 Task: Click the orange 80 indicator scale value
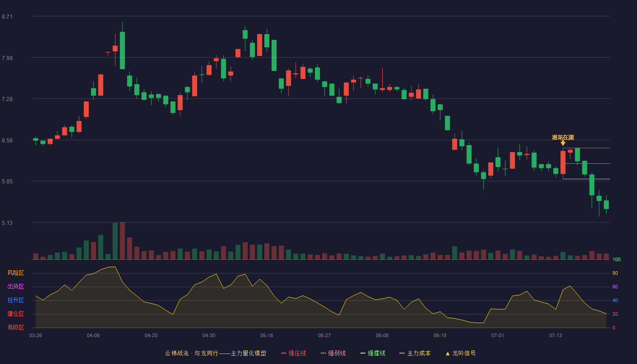[615, 273]
